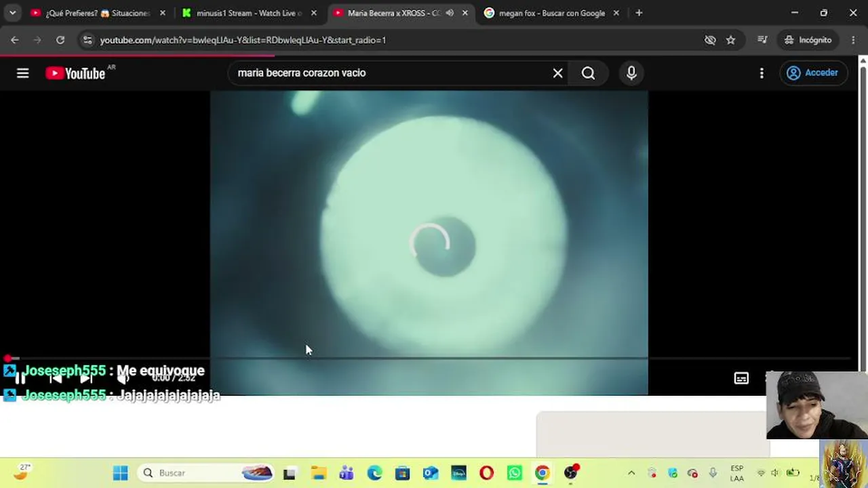The height and width of the screenshot is (488, 868).
Task: Select the María Becerra x XROSS tab
Action: click(x=395, y=13)
